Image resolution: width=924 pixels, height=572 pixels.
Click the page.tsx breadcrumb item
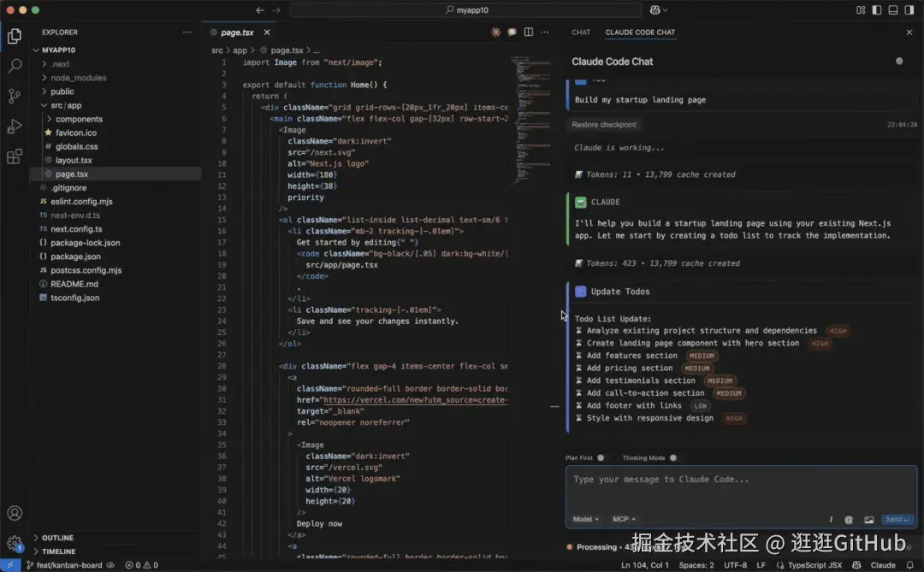pyautogui.click(x=287, y=50)
